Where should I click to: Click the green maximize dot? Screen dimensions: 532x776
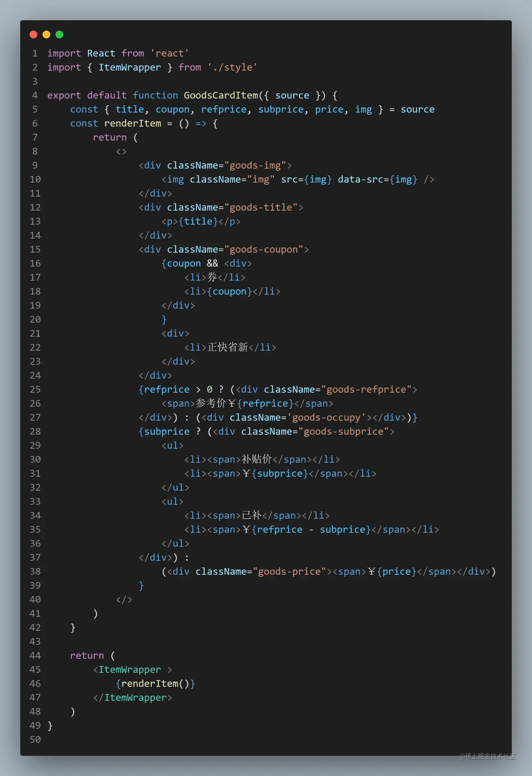coord(59,34)
